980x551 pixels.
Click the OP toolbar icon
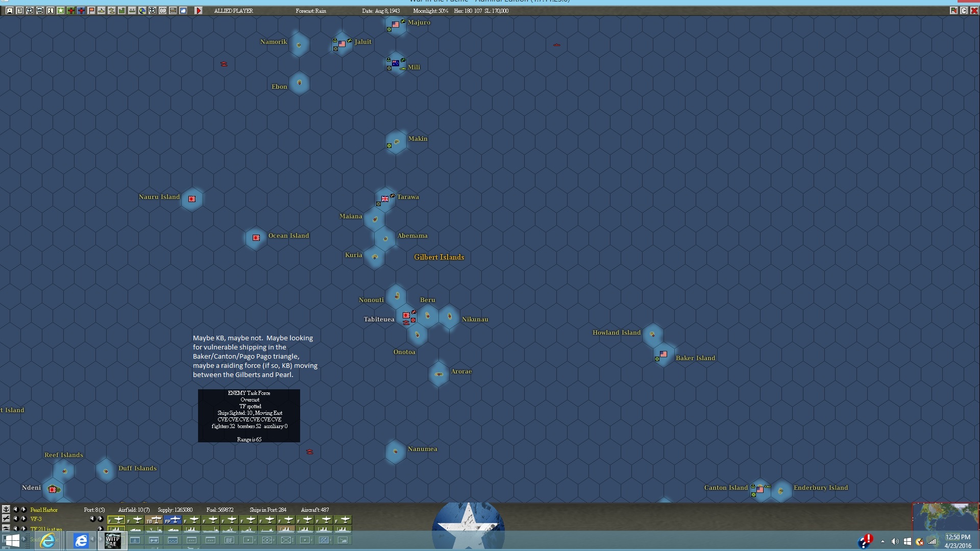point(163,10)
